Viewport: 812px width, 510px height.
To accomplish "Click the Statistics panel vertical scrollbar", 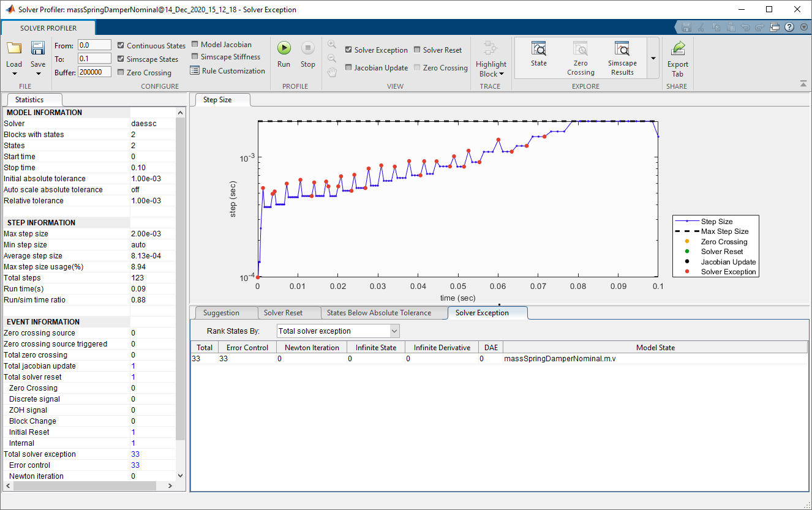I will [180, 276].
